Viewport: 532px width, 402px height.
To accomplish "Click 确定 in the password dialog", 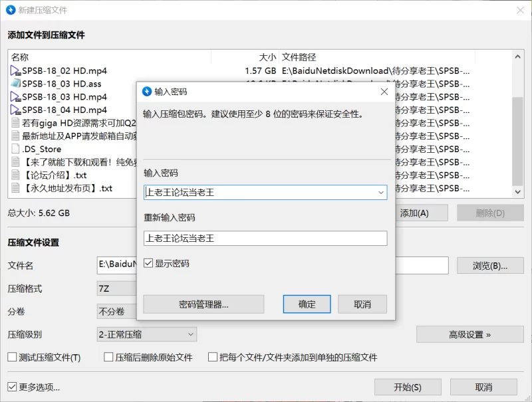I will coord(307,304).
